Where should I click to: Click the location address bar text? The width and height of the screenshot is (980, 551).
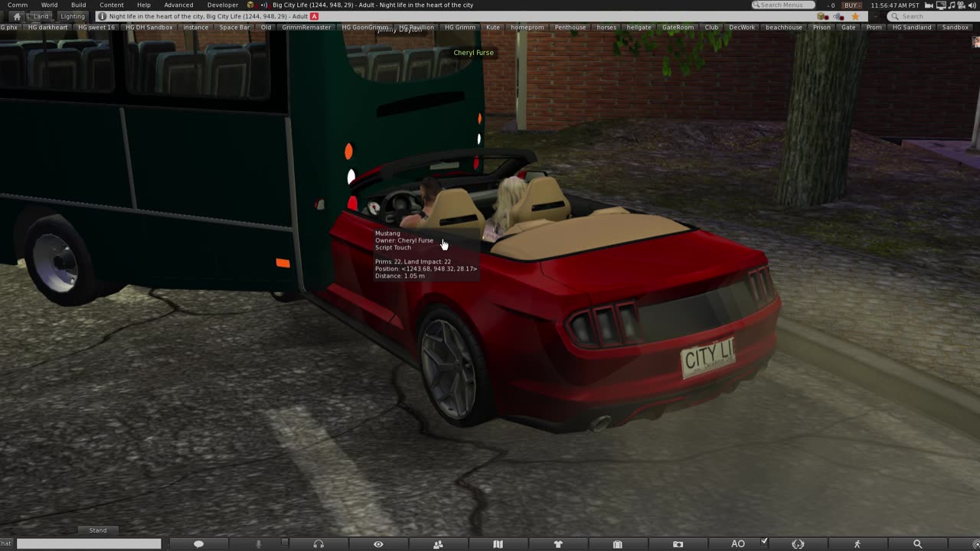point(208,16)
